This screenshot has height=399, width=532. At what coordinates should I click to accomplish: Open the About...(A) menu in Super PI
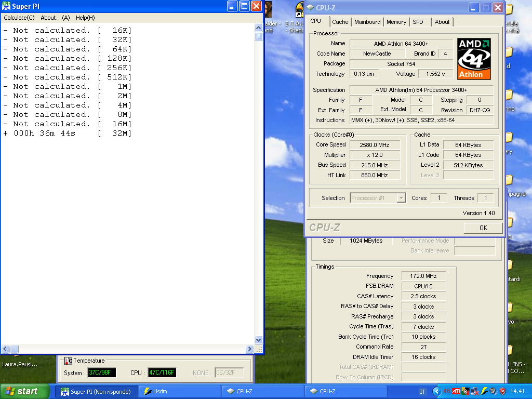point(55,18)
